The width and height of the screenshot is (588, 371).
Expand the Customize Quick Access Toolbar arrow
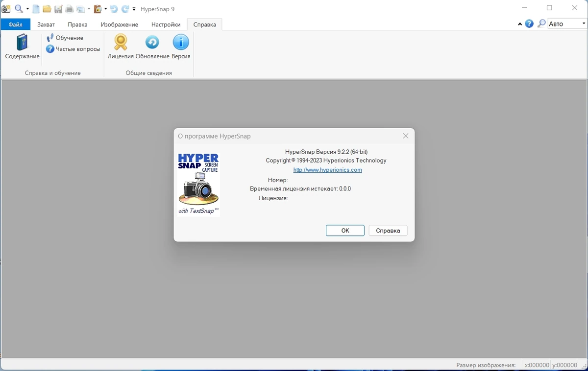point(134,9)
